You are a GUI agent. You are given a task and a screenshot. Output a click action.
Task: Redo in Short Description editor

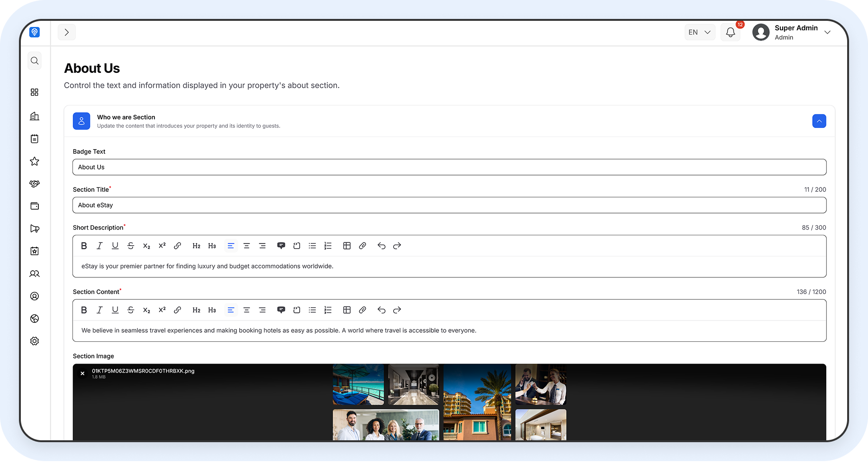tap(397, 246)
